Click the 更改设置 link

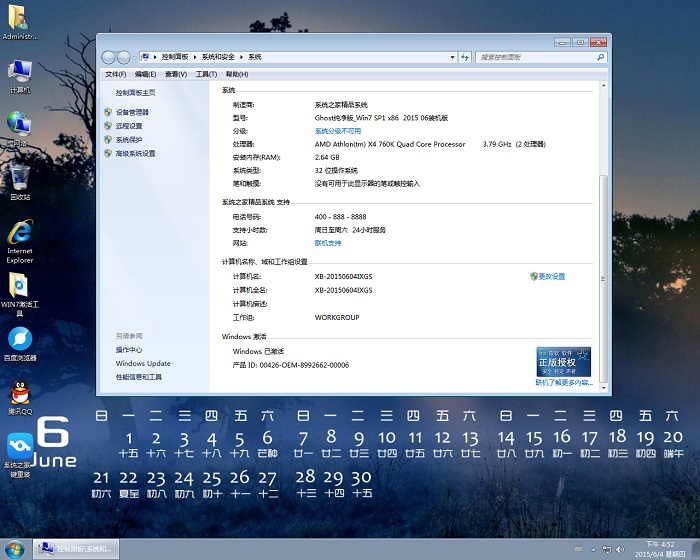pyautogui.click(x=551, y=277)
